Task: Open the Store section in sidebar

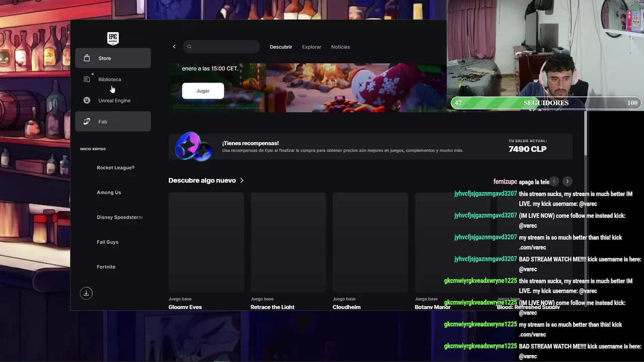Action: (113, 58)
